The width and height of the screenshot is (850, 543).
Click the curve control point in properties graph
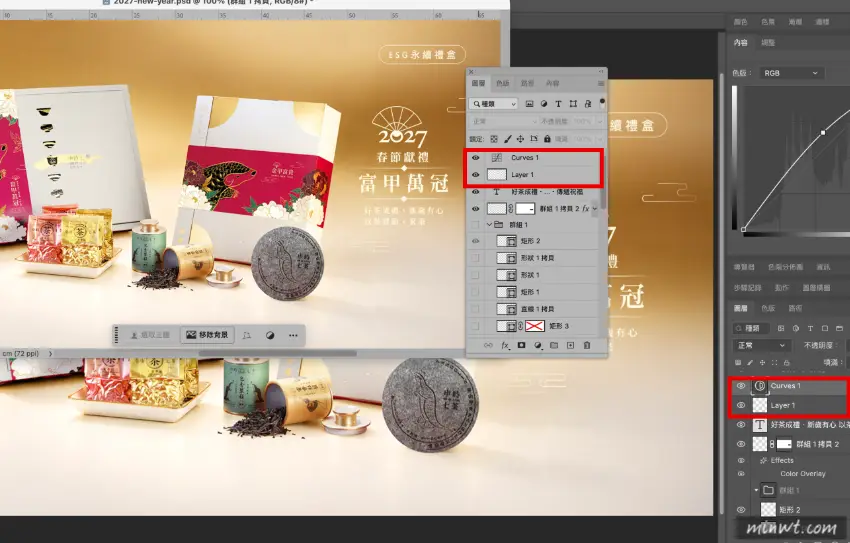823,132
